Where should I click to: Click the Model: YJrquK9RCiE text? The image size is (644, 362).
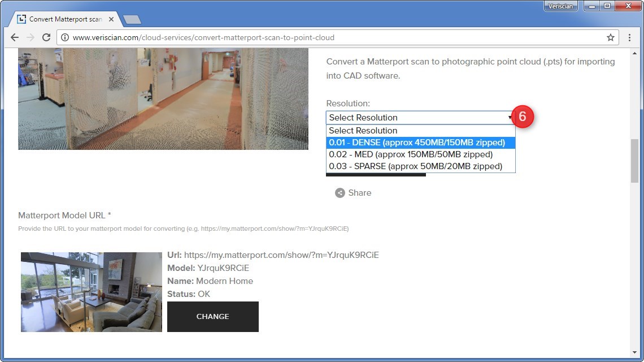[208, 268]
